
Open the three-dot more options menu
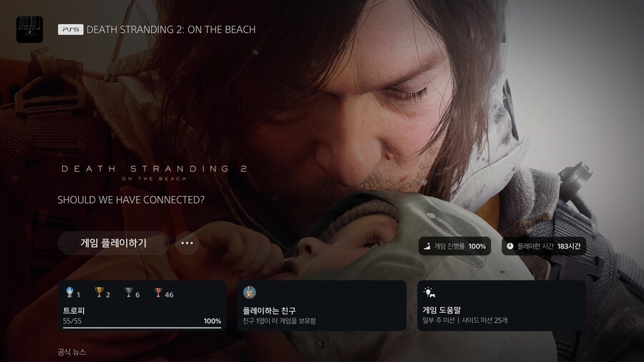(187, 243)
